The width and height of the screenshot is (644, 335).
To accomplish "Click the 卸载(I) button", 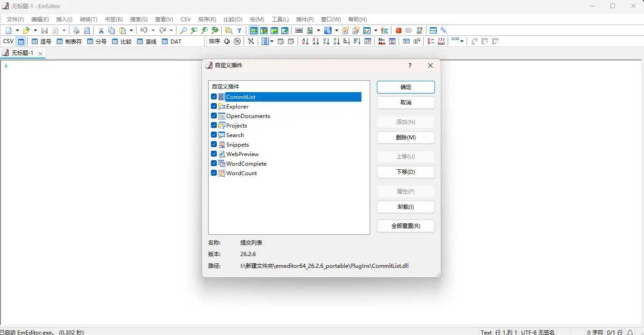I will [406, 207].
